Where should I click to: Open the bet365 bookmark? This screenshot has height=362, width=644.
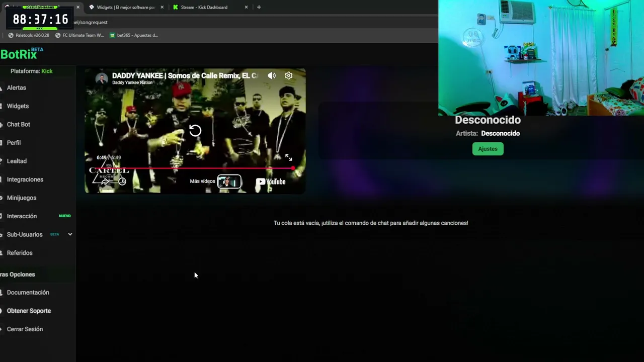coord(134,35)
